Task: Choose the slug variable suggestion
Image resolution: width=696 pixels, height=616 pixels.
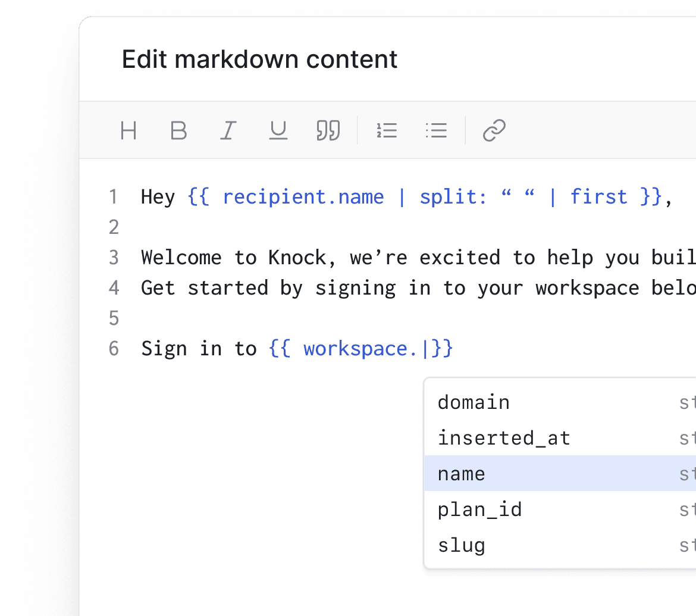Action: click(461, 545)
